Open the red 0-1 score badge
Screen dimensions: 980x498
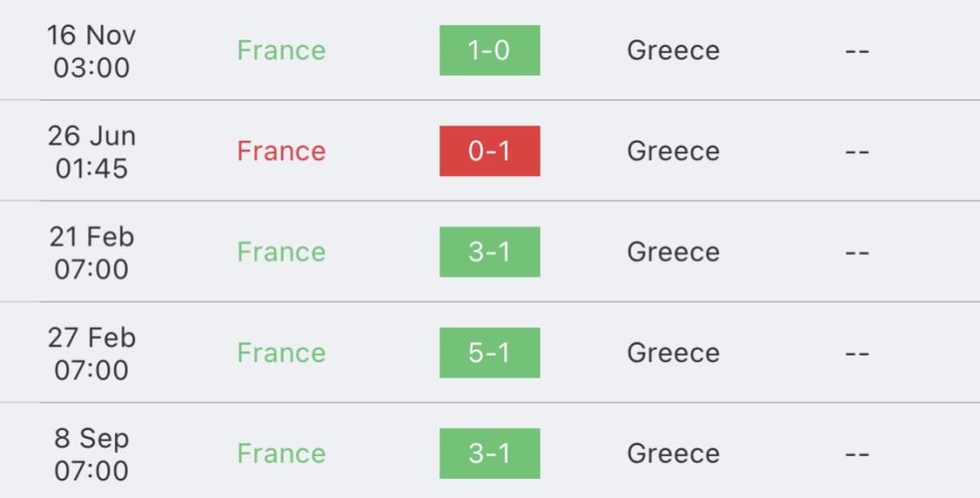489,150
